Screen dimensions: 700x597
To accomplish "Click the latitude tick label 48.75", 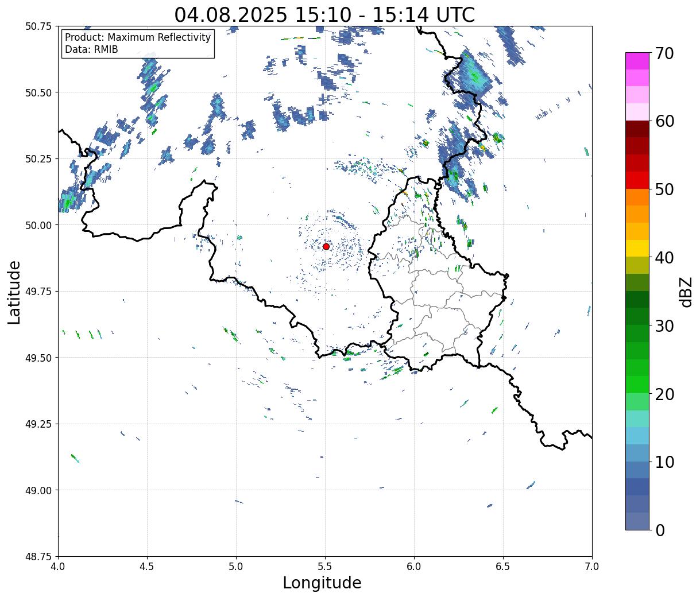I will [x=39, y=557].
